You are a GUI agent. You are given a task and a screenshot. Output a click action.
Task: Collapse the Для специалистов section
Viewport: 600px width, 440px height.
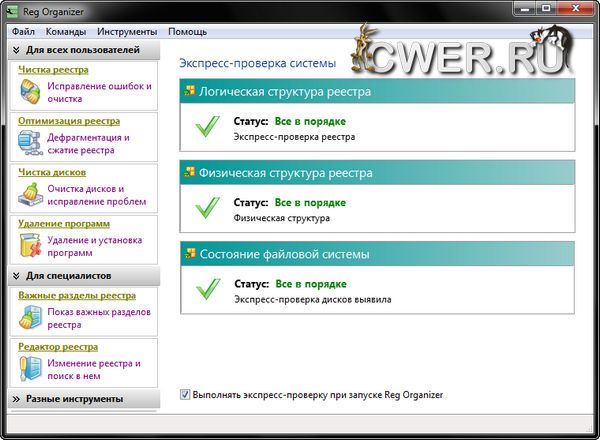tap(17, 275)
